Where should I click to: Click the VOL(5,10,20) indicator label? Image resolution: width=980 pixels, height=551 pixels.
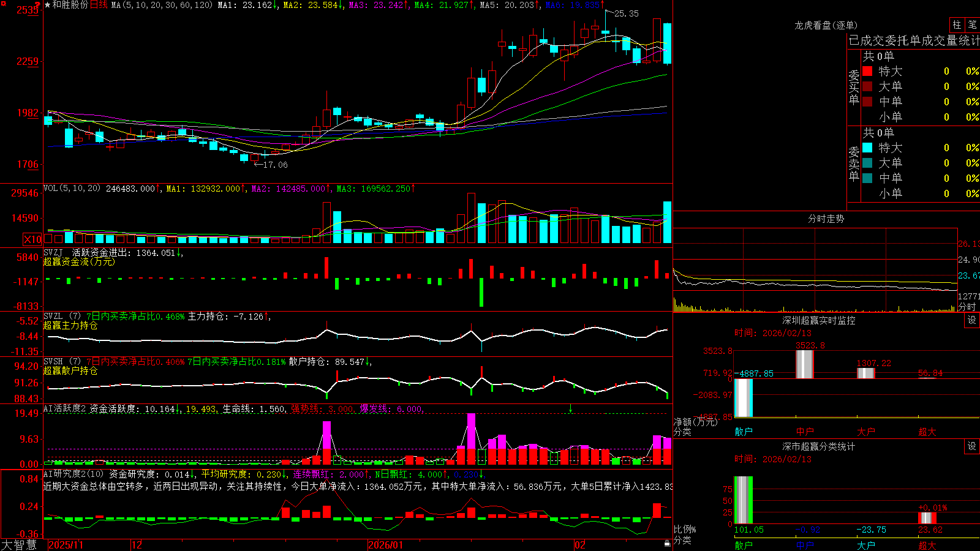coord(72,189)
